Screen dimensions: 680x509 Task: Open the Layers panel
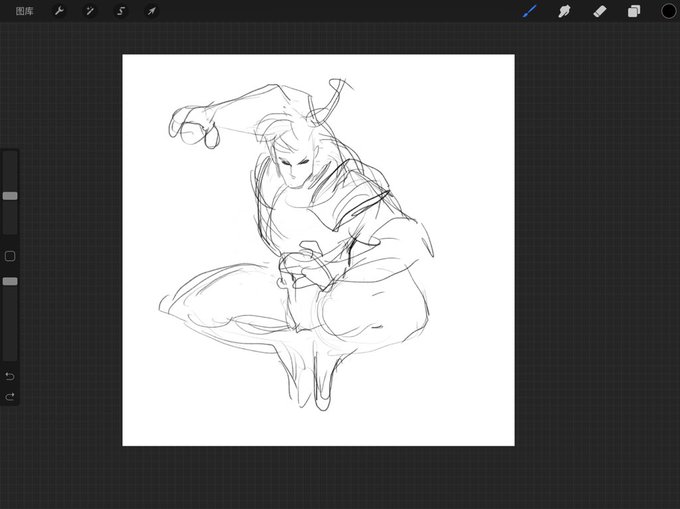(634, 11)
